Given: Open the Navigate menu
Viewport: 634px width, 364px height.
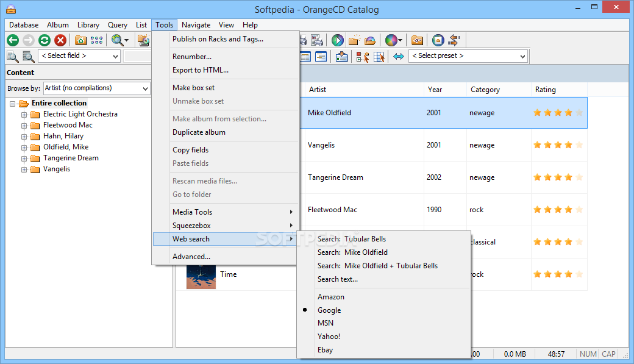Looking at the screenshot, I should coord(196,24).
